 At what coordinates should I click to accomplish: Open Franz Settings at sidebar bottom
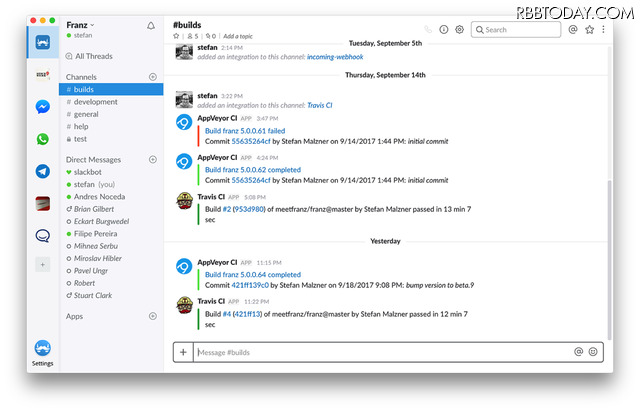pos(42,353)
